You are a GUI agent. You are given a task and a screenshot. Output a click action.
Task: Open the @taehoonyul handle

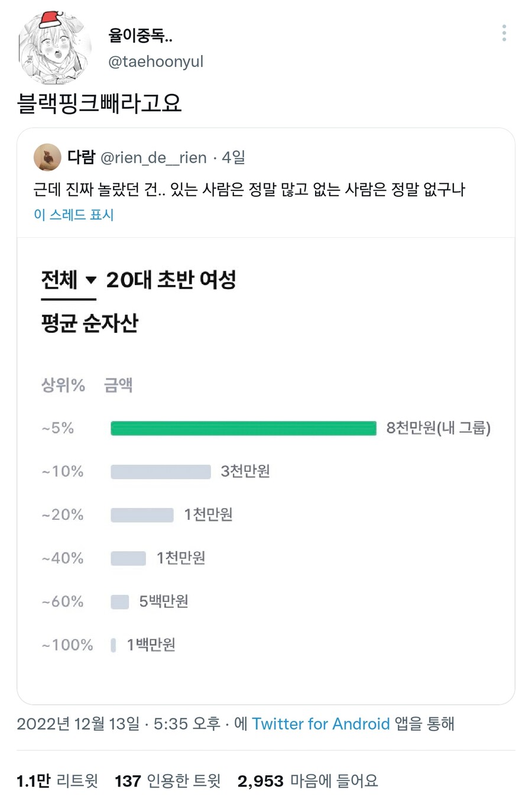point(155,61)
